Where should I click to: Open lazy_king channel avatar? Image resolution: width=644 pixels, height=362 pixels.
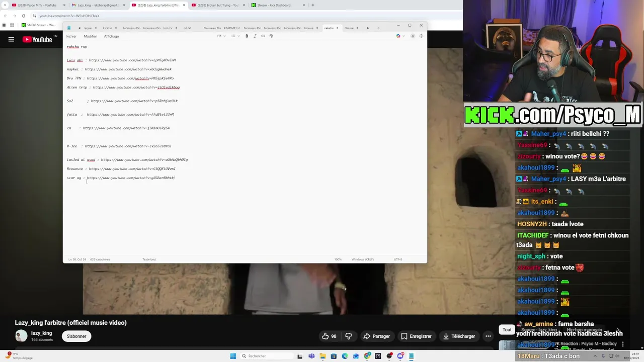tap(21, 336)
